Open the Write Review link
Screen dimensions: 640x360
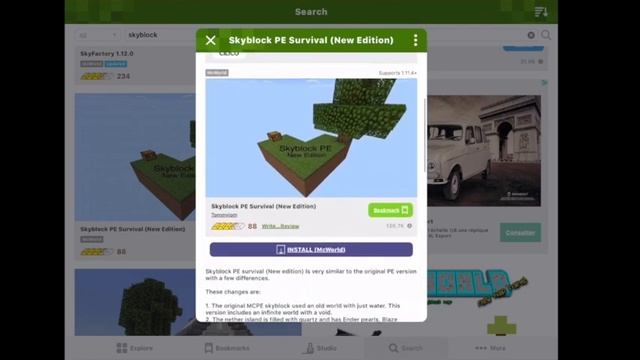[280, 226]
